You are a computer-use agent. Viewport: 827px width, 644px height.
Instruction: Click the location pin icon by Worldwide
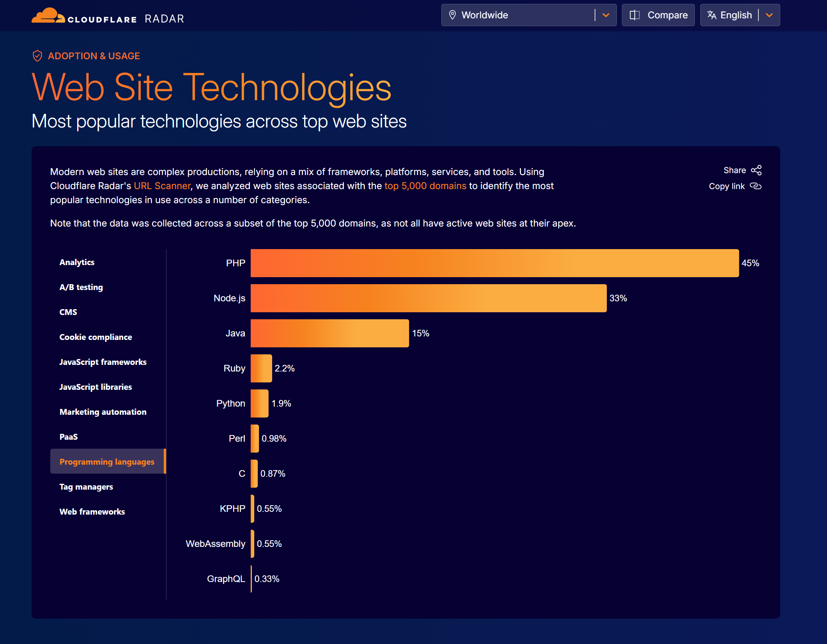[452, 15]
